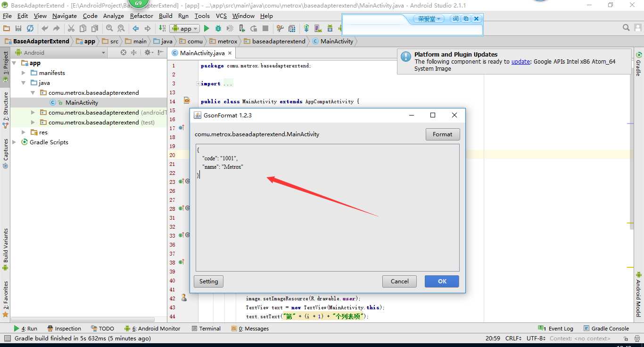Click the Find magnifier toolbar icon
The width and height of the screenshot is (644, 347).
[x=109, y=28]
